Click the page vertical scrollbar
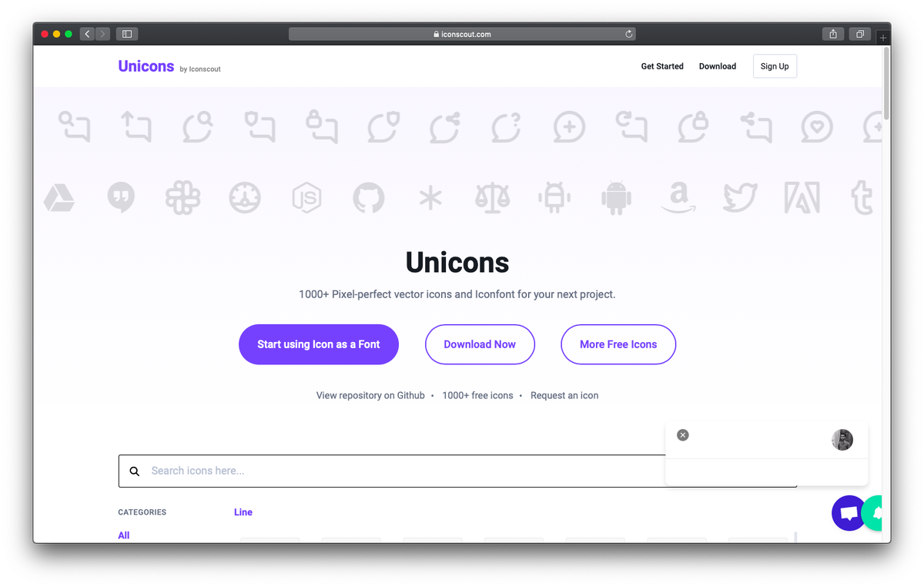 point(886,85)
